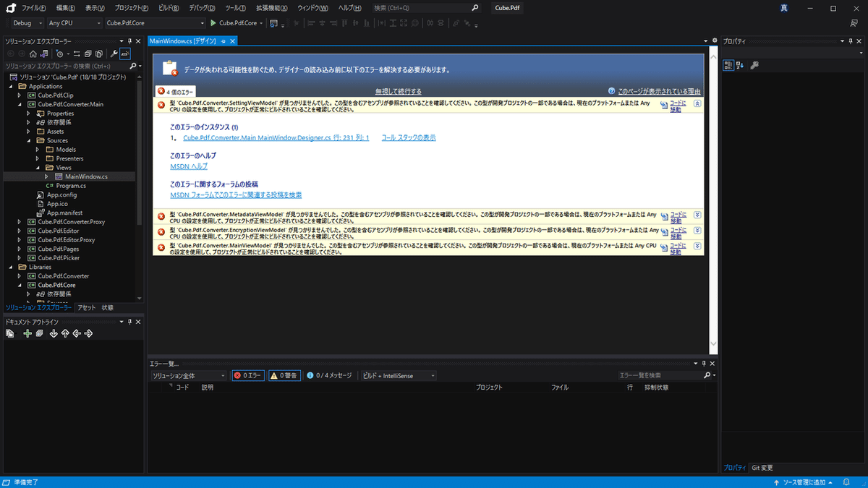Expand the MetadataViewModel error details chevron
The width and height of the screenshot is (868, 488).
pyautogui.click(x=697, y=215)
